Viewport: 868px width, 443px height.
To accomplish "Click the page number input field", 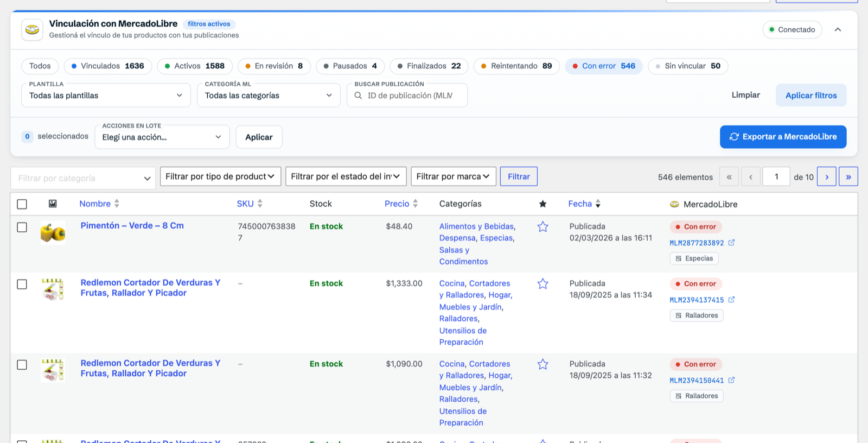I will click(776, 176).
